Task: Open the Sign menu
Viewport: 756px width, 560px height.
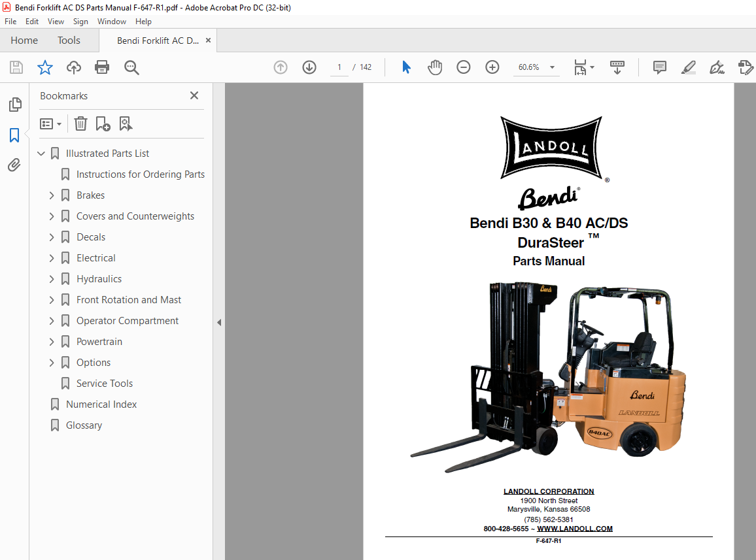Action: coord(80,21)
